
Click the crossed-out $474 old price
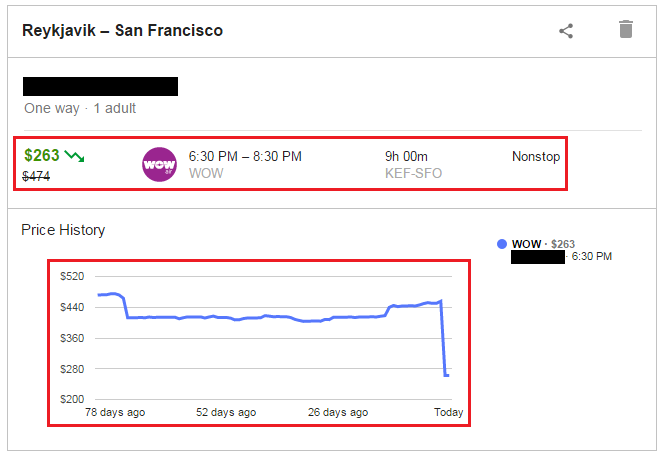pyautogui.click(x=36, y=177)
